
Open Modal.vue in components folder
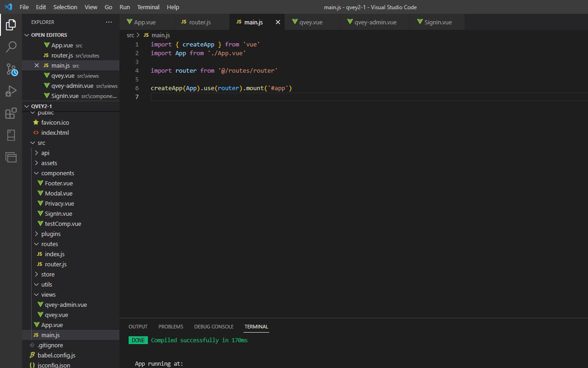[x=71, y=193]
